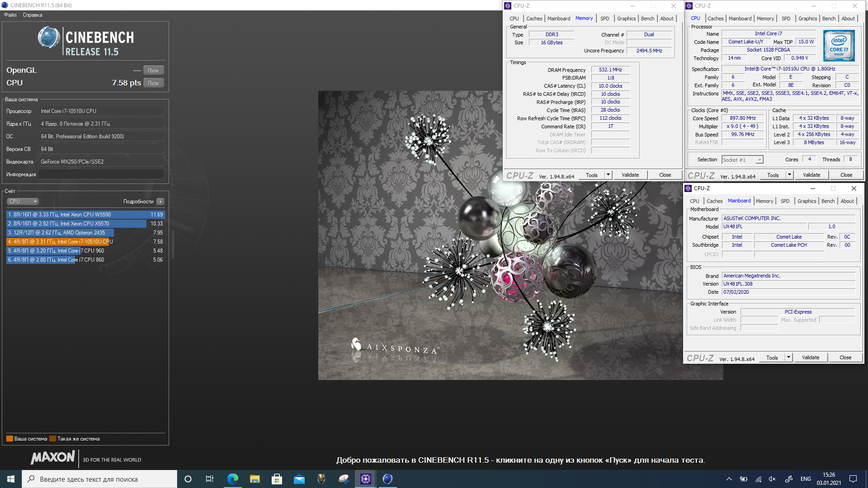Open the Файл menu in Cinebench

click(10, 15)
